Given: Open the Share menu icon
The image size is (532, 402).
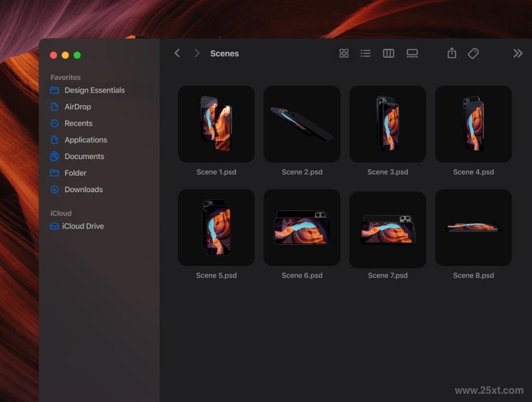Looking at the screenshot, I should pos(452,53).
